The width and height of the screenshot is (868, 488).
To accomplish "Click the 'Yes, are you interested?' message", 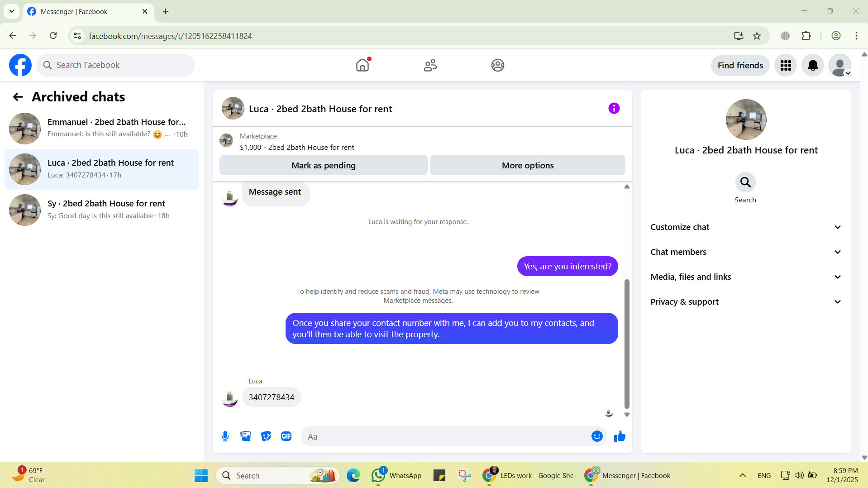I will coord(568,267).
